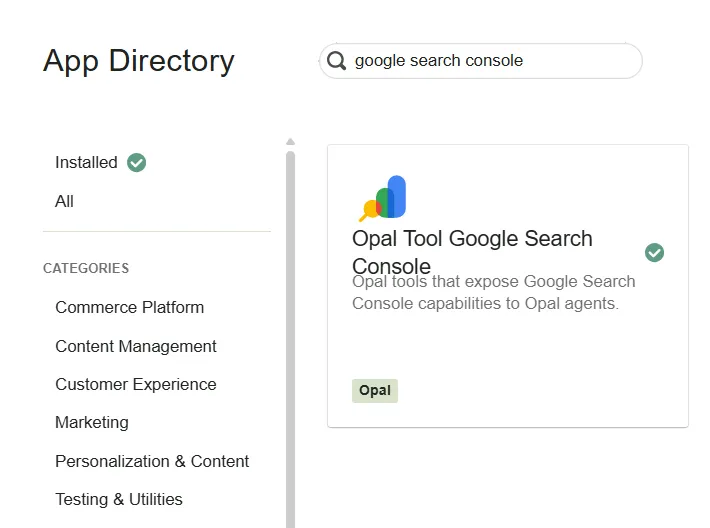The image size is (710, 528).
Task: Click the App Directory heading
Action: (x=139, y=62)
